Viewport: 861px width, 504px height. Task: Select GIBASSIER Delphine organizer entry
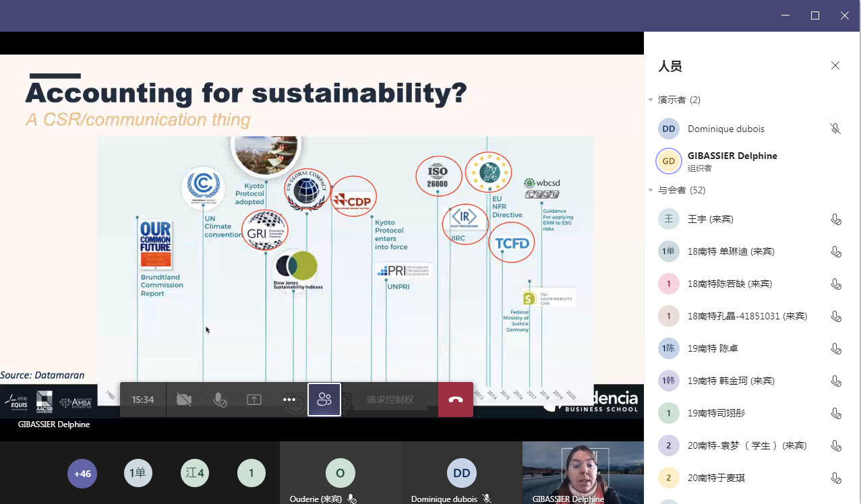coord(732,161)
